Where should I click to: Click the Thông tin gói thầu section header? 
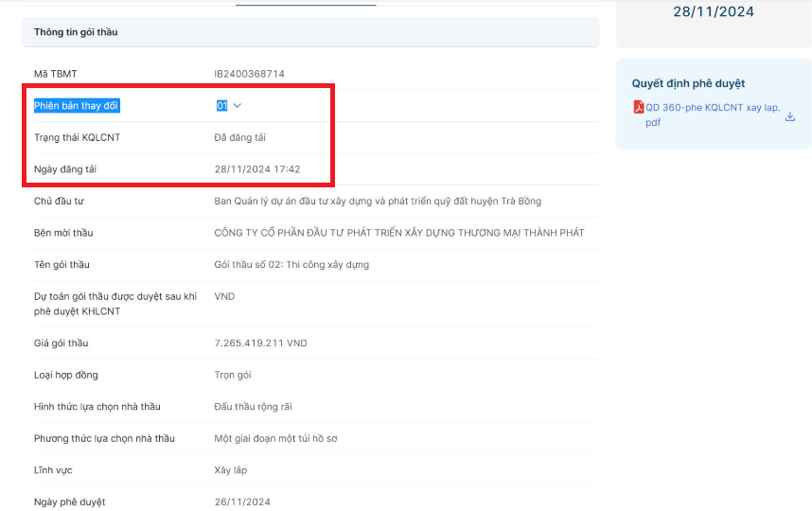click(x=76, y=32)
